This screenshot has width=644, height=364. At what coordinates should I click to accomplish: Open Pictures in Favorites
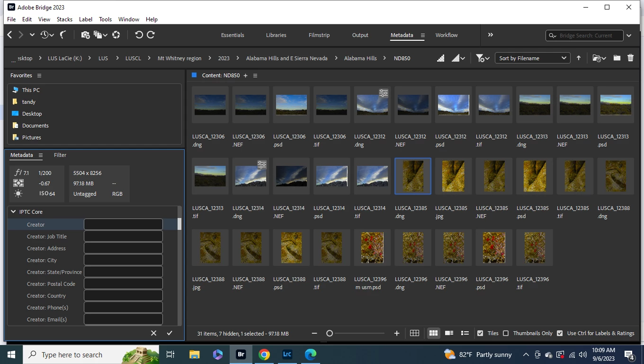(x=31, y=137)
